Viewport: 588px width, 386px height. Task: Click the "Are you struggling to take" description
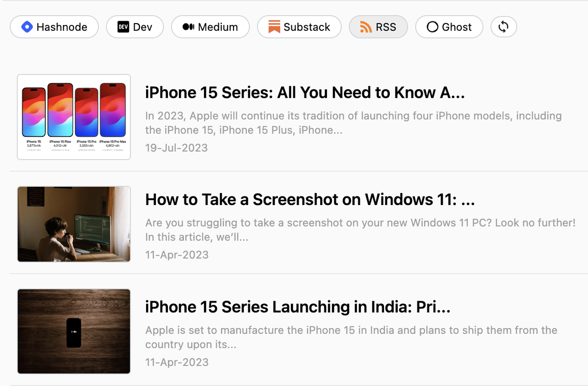coord(360,230)
